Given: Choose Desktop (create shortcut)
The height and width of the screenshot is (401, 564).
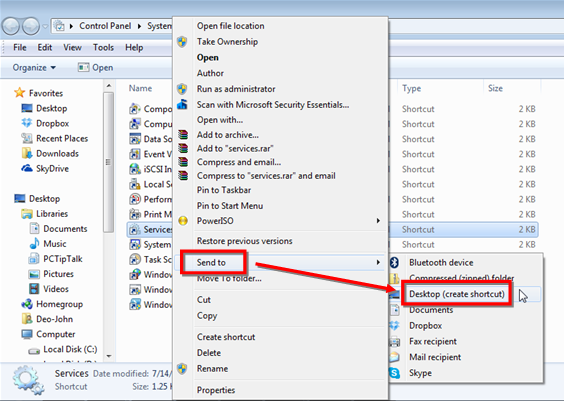Looking at the screenshot, I should 457,294.
